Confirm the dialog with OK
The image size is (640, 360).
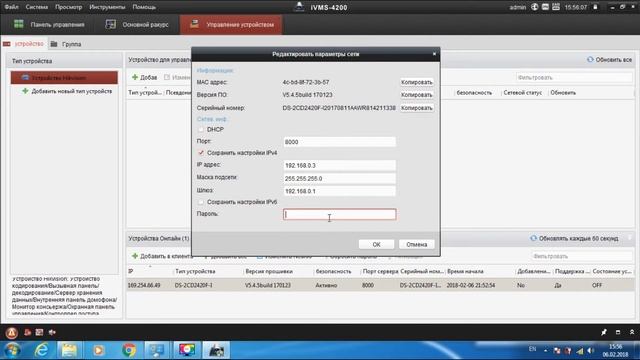pos(376,244)
